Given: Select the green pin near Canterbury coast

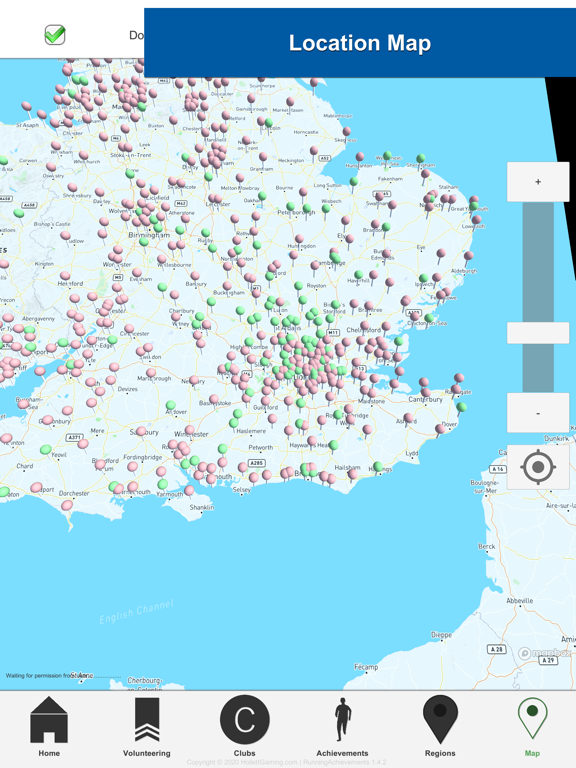Looking at the screenshot, I should point(461,408).
